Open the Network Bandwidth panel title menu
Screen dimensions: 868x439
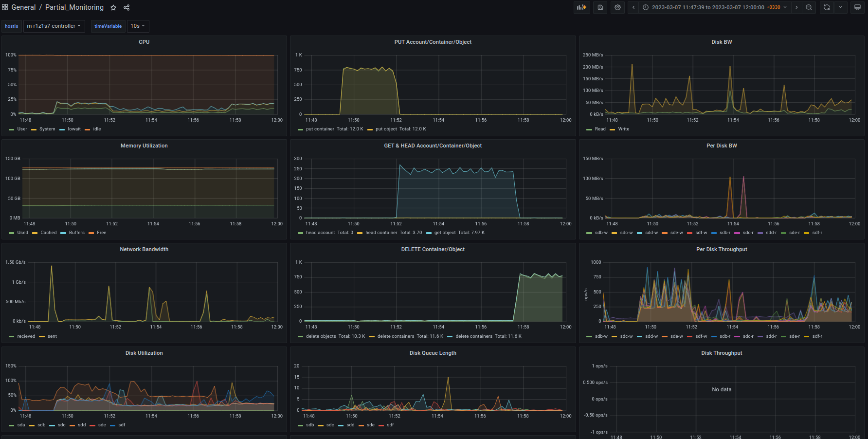click(144, 249)
